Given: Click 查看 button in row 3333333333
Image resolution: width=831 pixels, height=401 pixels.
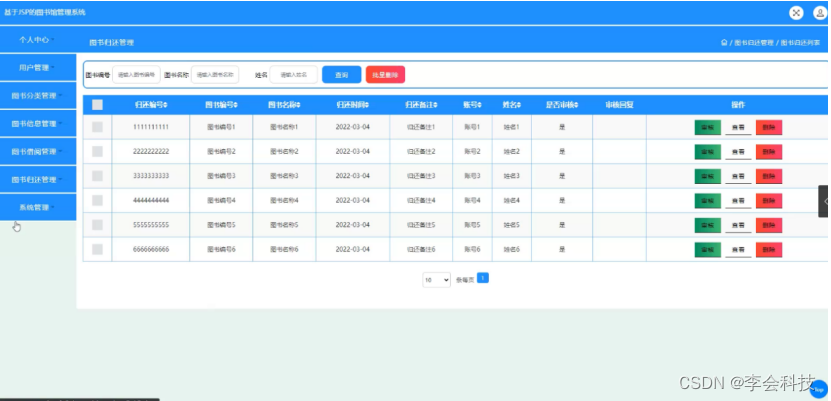Looking at the screenshot, I should (738, 176).
